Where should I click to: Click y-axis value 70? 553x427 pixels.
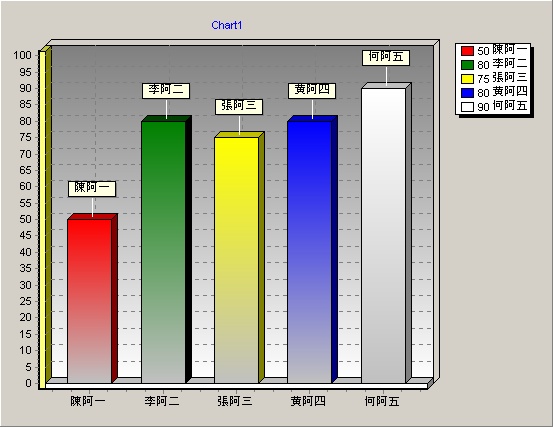click(25, 154)
